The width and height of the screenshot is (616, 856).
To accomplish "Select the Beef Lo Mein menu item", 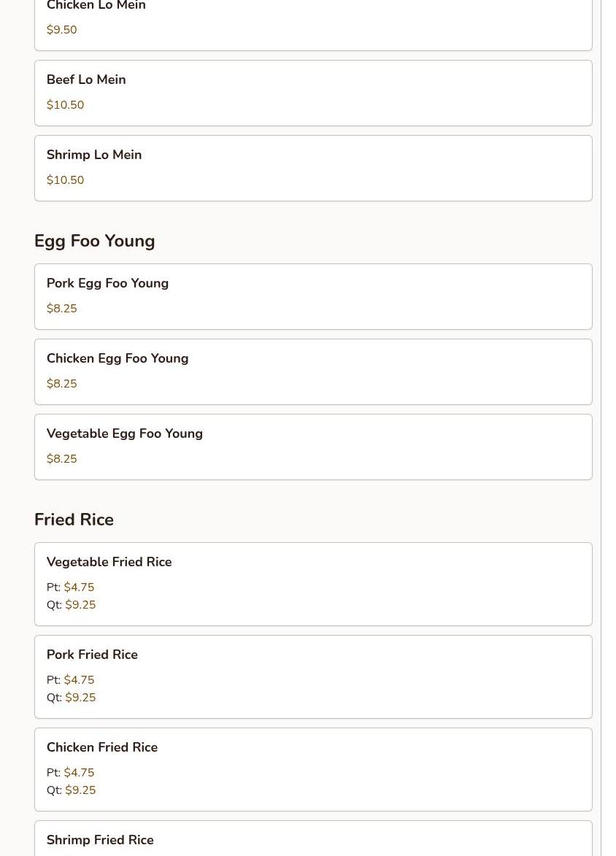I will point(86,80).
